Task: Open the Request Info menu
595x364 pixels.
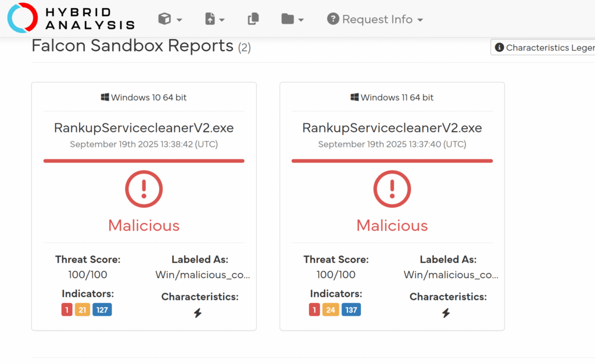Action: click(375, 19)
